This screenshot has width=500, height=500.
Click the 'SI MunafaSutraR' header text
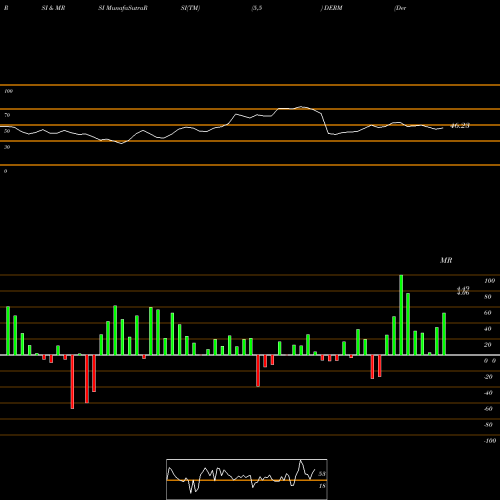(123, 8)
